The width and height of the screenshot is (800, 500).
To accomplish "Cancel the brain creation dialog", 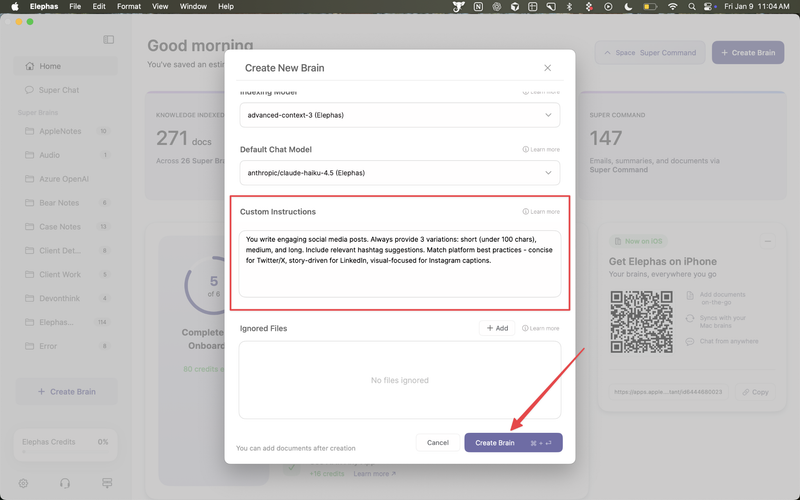I will [x=438, y=443].
